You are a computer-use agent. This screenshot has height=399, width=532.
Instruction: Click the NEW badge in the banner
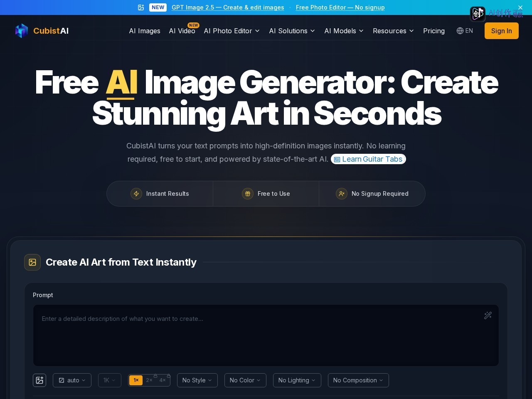click(158, 7)
